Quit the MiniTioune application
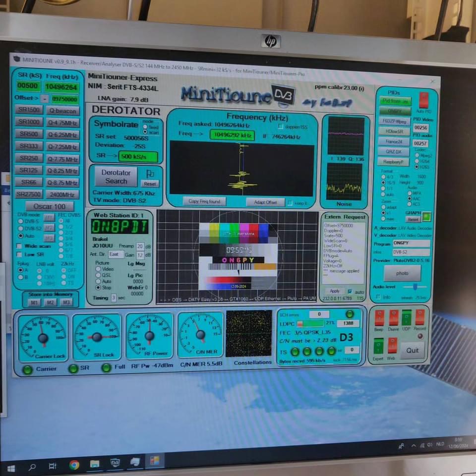The image size is (476, 476). tap(412, 351)
